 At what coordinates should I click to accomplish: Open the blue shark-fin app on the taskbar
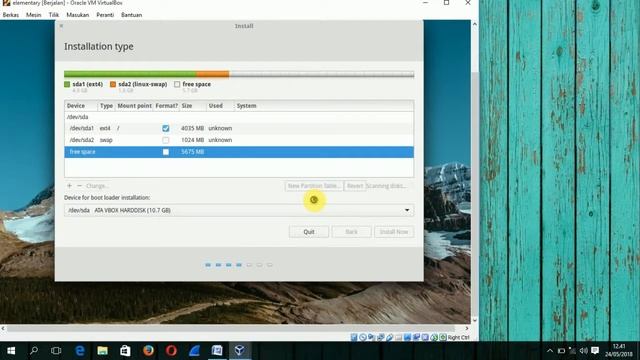point(194,351)
